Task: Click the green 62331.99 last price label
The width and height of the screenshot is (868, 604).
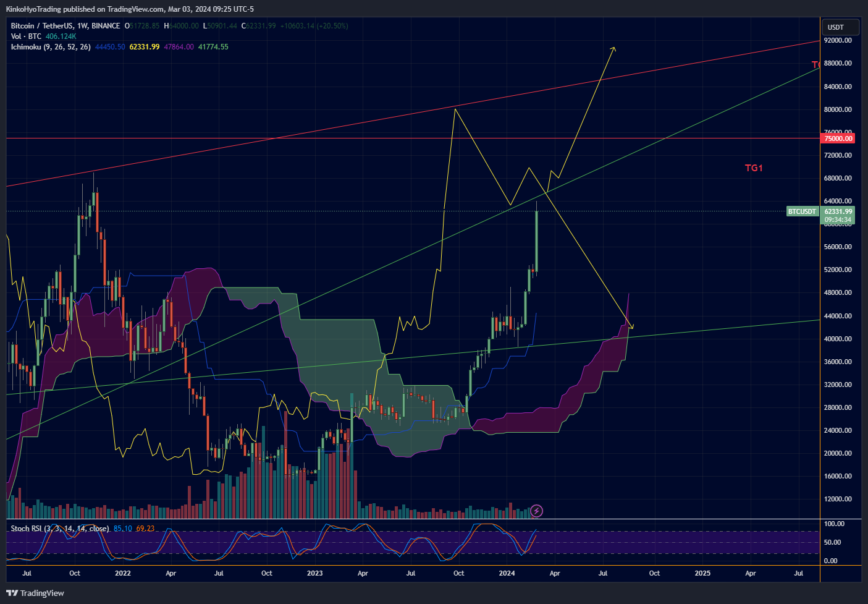Action: pos(838,211)
